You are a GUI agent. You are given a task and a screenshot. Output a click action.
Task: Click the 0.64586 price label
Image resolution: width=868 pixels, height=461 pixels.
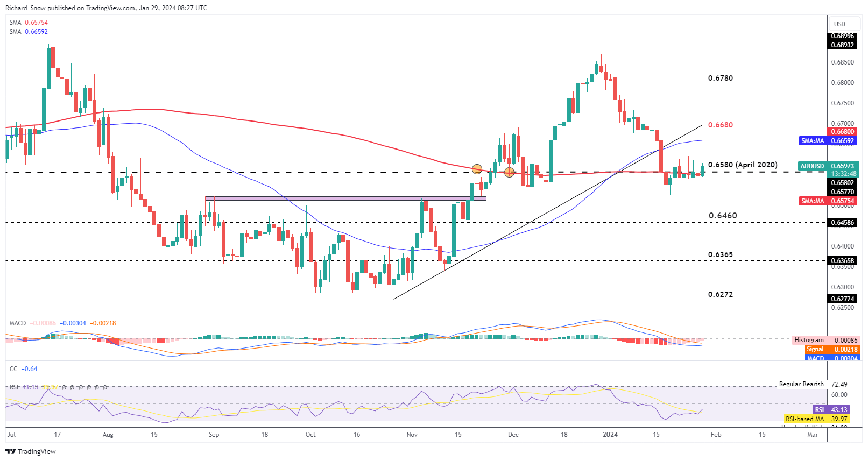point(842,223)
